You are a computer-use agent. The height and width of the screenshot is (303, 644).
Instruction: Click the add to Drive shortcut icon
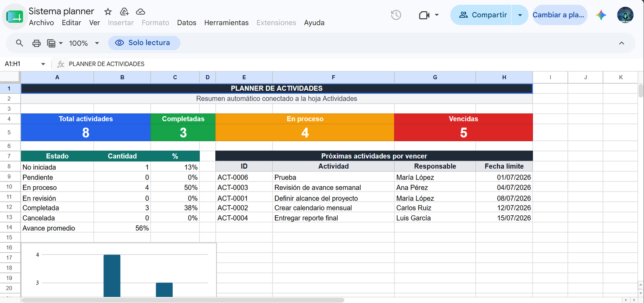pyautogui.click(x=124, y=12)
